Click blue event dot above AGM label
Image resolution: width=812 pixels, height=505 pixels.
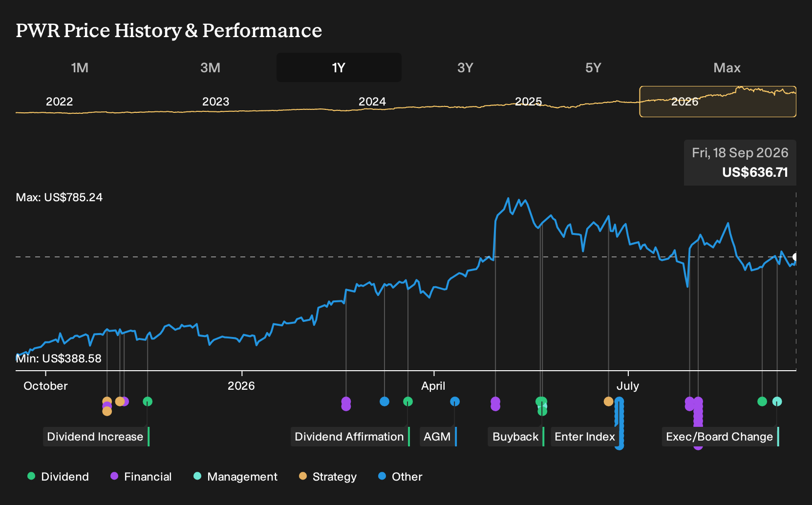(x=455, y=401)
